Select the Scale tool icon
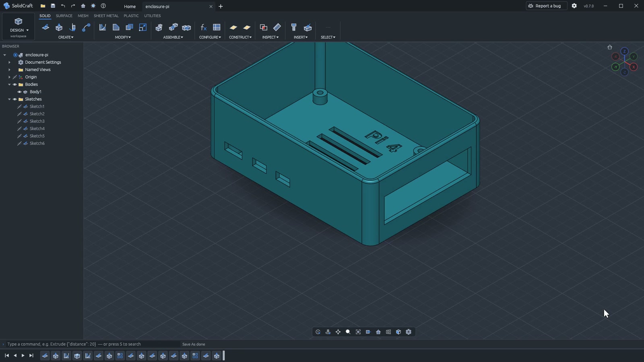This screenshot has height=362, width=644. point(142,27)
